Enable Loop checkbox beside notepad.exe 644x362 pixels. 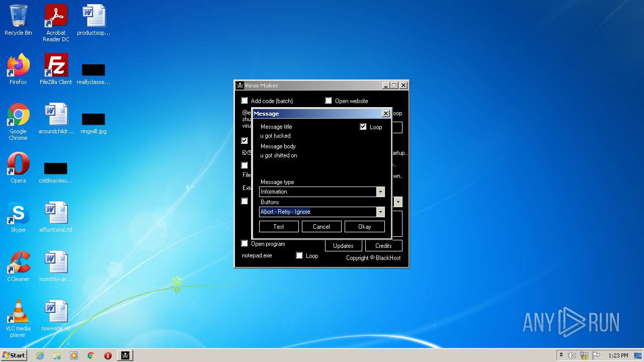(x=299, y=255)
